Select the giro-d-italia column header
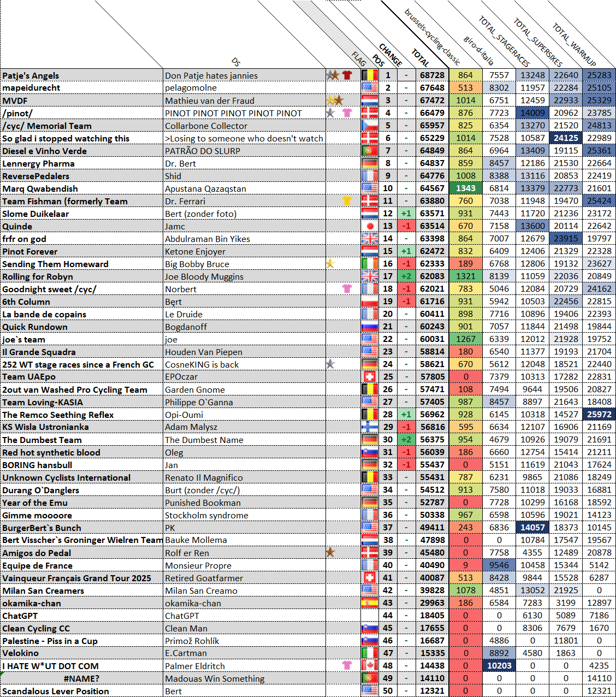This screenshot has height=697, width=616. coord(478,50)
